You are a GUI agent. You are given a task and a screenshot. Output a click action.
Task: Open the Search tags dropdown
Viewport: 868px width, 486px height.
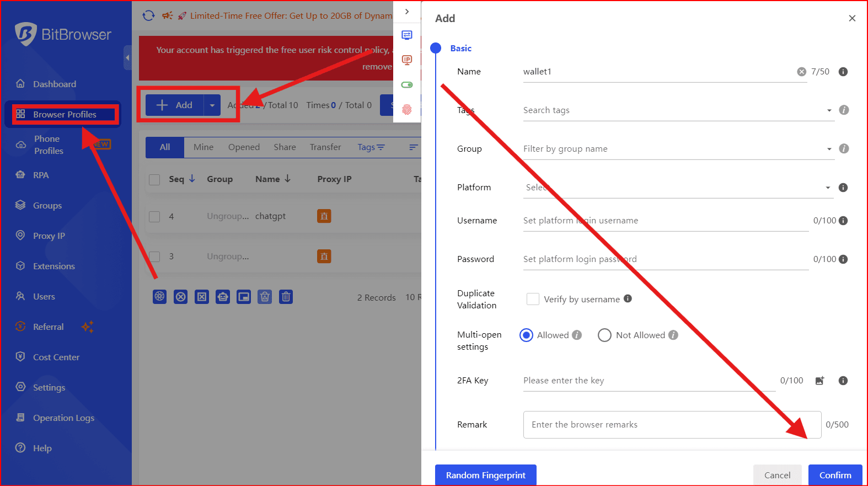pyautogui.click(x=677, y=110)
